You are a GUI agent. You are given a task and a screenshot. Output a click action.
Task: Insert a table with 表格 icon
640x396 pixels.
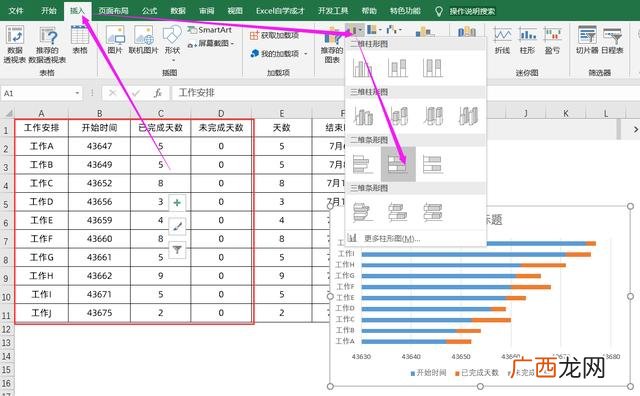coord(80,40)
